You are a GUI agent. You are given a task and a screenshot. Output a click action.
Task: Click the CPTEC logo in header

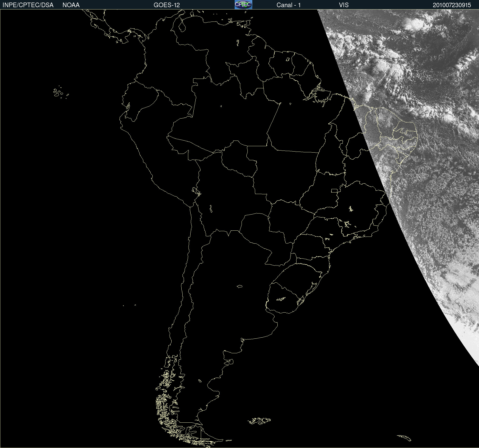[x=243, y=5]
